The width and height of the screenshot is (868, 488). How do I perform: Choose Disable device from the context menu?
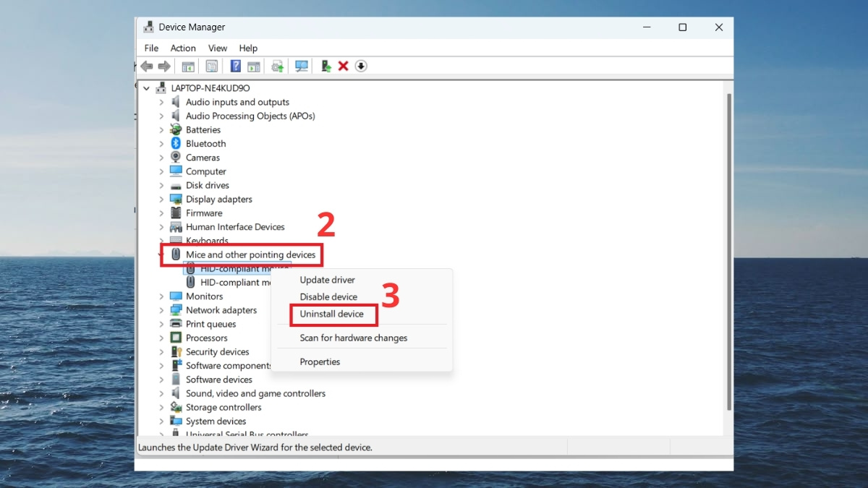point(328,297)
